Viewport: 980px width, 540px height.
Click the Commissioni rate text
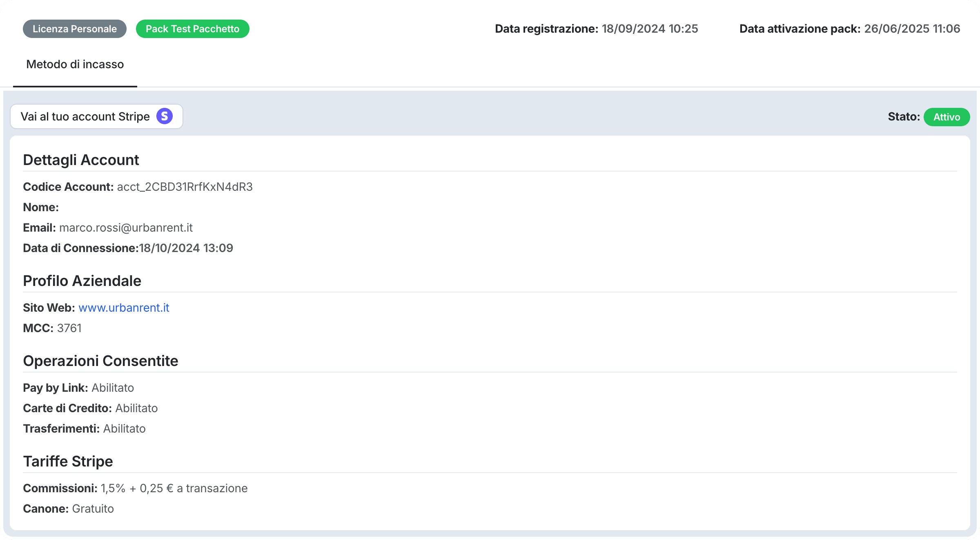(174, 488)
